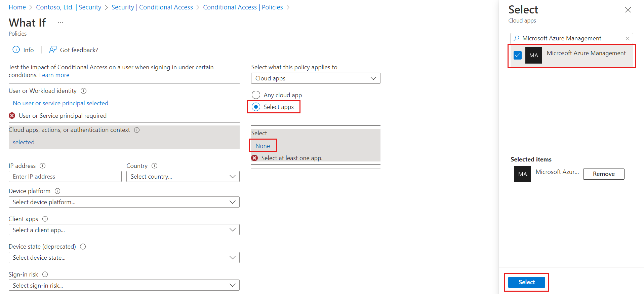Click the Cloud apps search box
This screenshot has height=294, width=644.
click(x=572, y=38)
